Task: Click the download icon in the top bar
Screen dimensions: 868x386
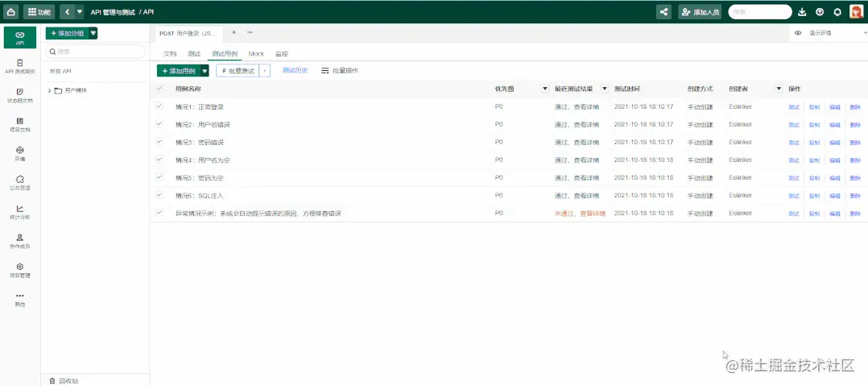Action: click(x=803, y=11)
